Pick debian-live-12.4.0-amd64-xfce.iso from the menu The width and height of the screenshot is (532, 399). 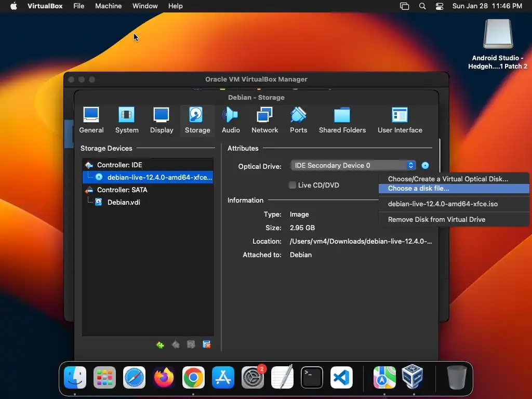(454, 204)
